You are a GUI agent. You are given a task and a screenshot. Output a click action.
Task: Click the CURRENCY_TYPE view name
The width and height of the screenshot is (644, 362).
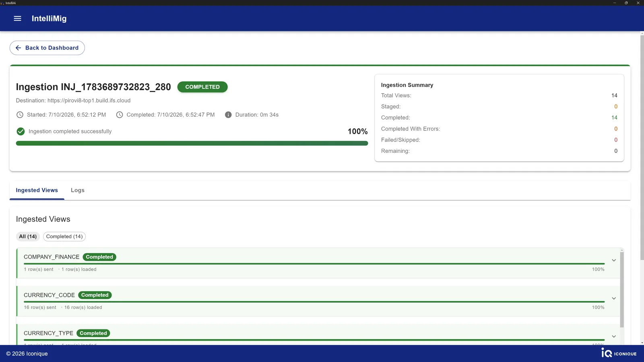pyautogui.click(x=48, y=333)
